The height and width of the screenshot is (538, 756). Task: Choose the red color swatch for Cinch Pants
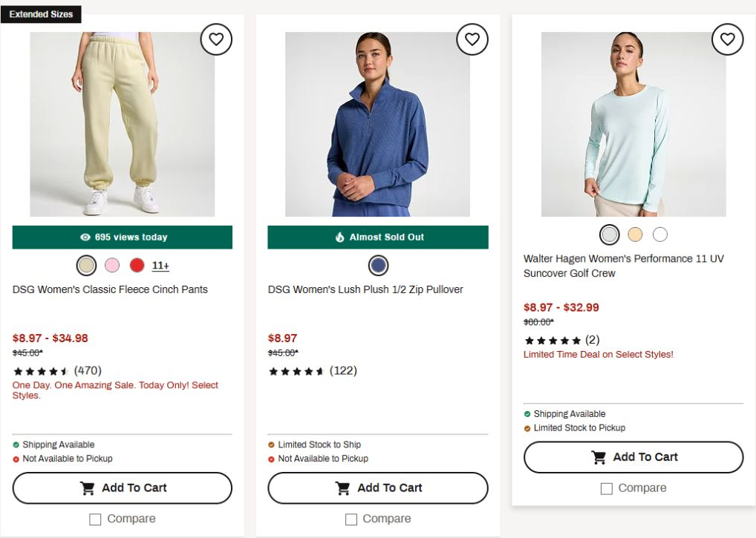(x=137, y=266)
